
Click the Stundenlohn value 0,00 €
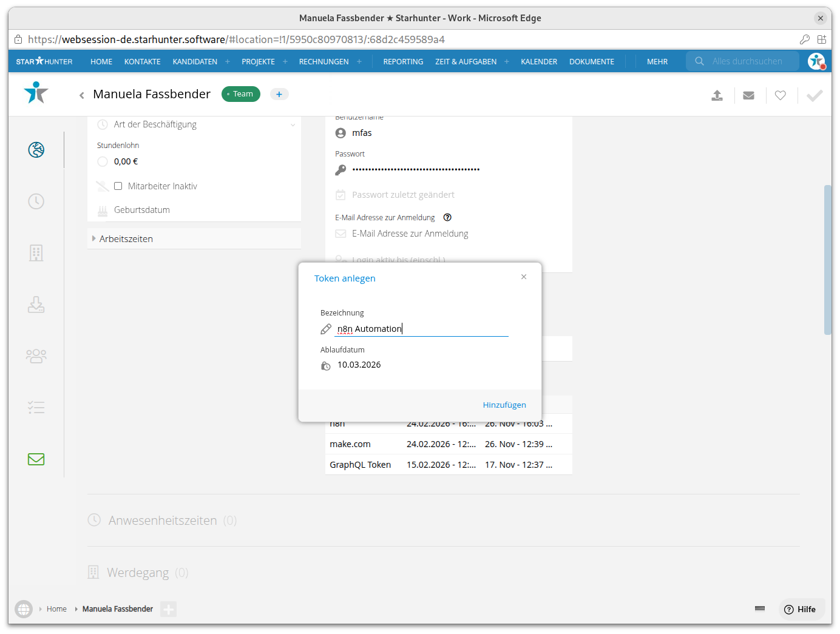click(x=126, y=161)
